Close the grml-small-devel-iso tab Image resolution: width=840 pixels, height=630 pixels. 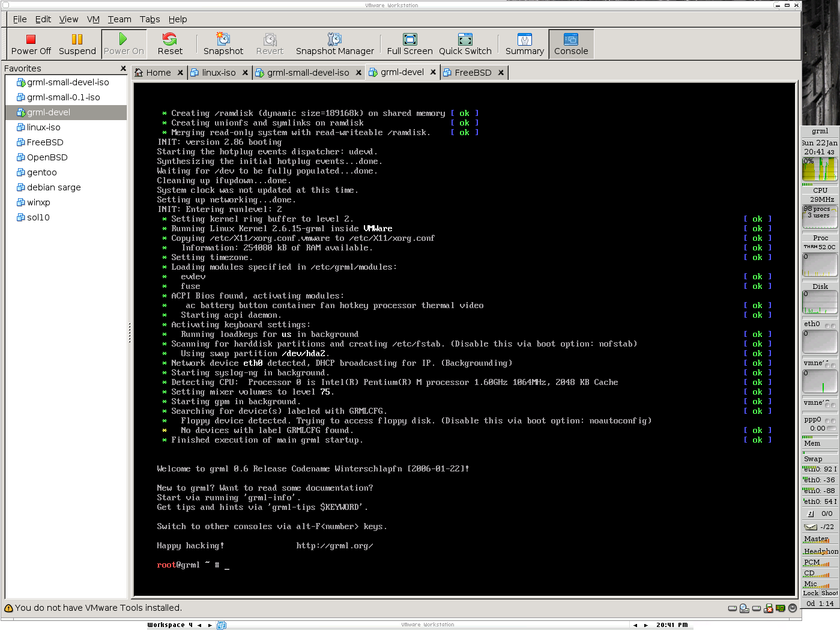pos(358,73)
